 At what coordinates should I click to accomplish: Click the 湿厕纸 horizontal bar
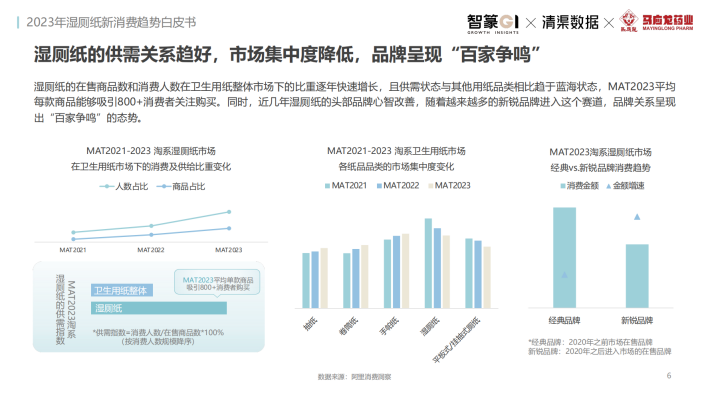pos(159,308)
